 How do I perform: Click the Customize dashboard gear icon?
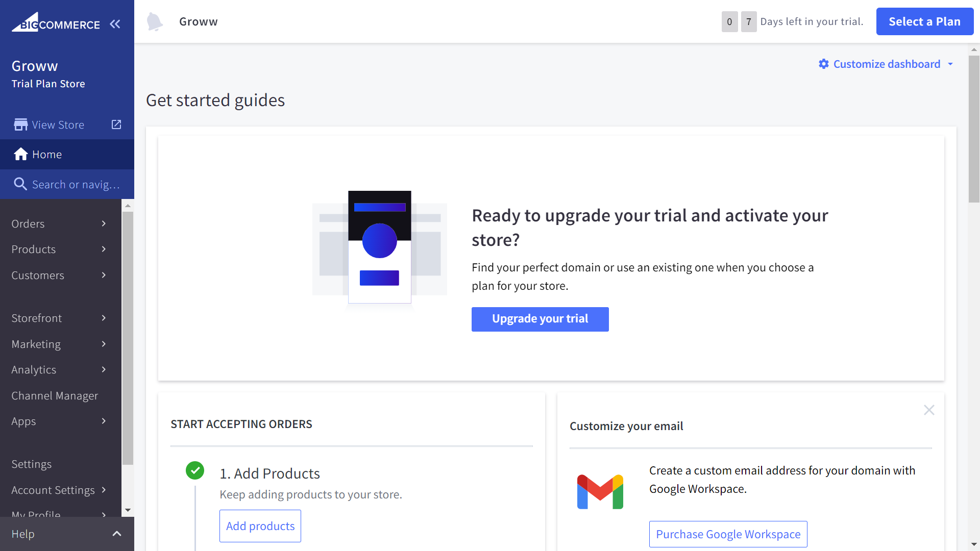pyautogui.click(x=823, y=64)
